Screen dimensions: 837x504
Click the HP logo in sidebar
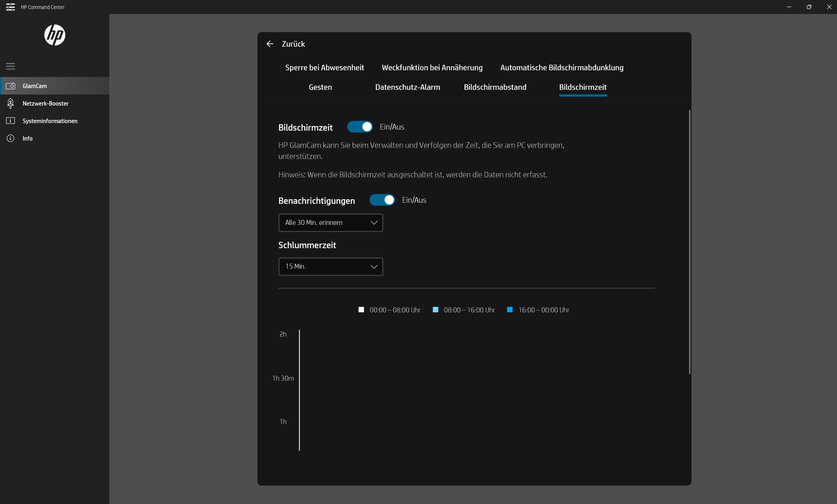coord(54,35)
